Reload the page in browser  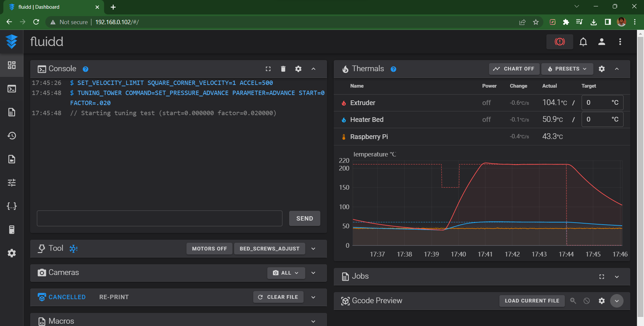coord(36,22)
